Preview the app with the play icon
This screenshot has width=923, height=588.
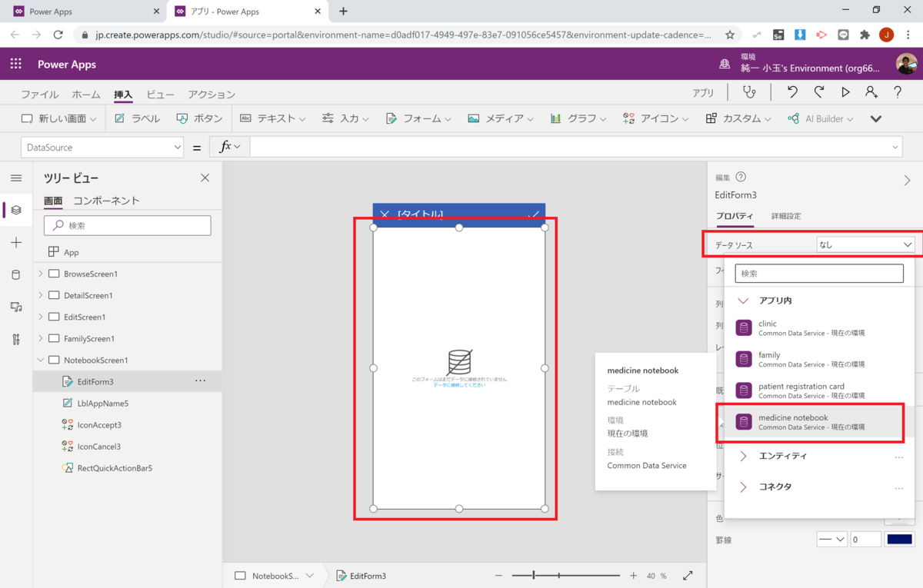(x=845, y=92)
